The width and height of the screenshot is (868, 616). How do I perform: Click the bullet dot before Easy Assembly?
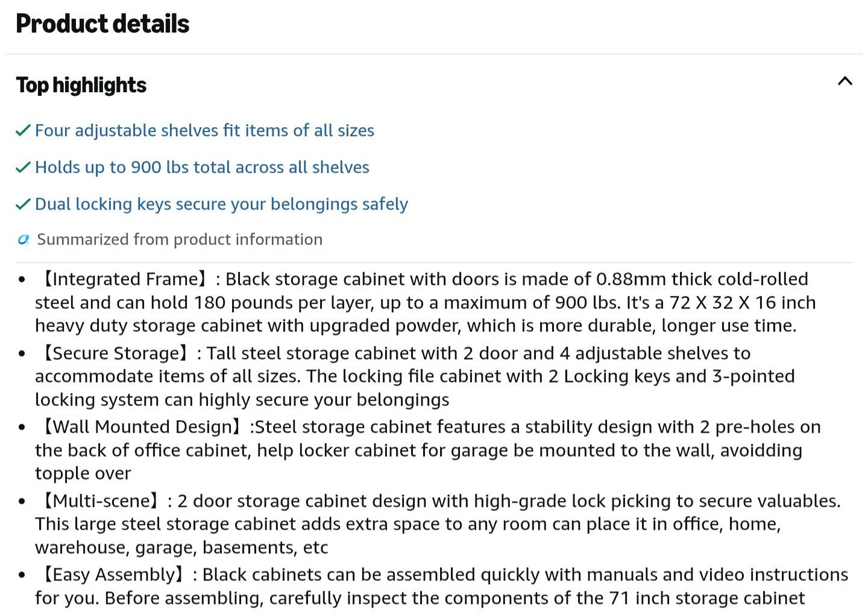click(x=22, y=575)
